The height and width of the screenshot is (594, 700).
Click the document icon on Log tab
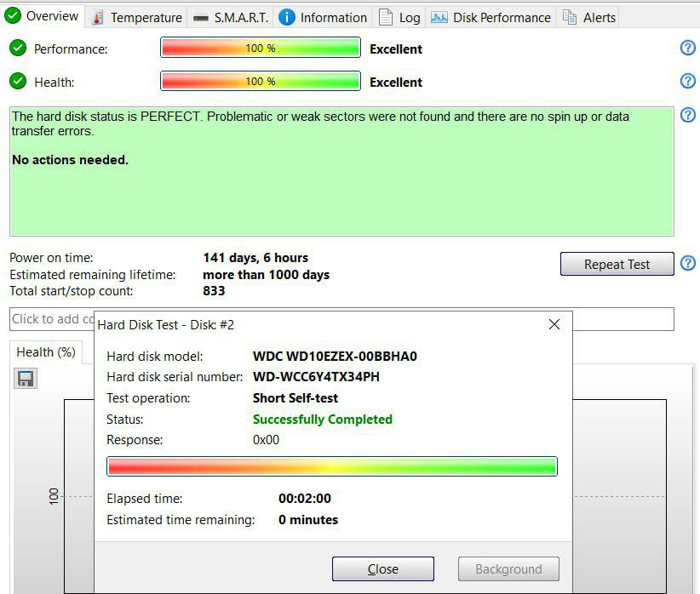point(386,17)
